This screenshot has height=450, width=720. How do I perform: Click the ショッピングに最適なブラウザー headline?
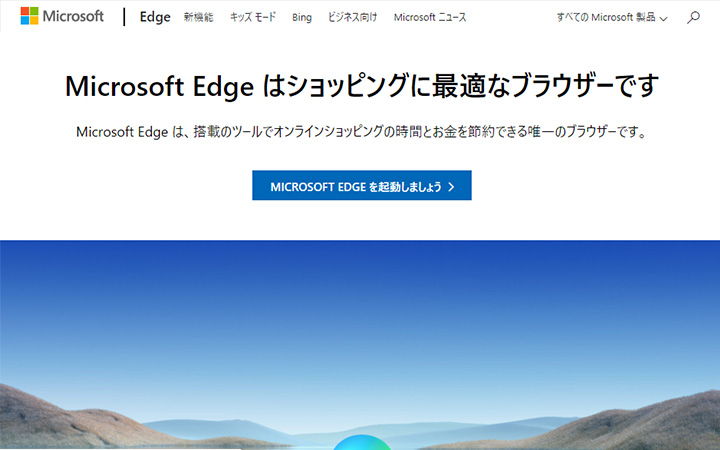(x=361, y=86)
